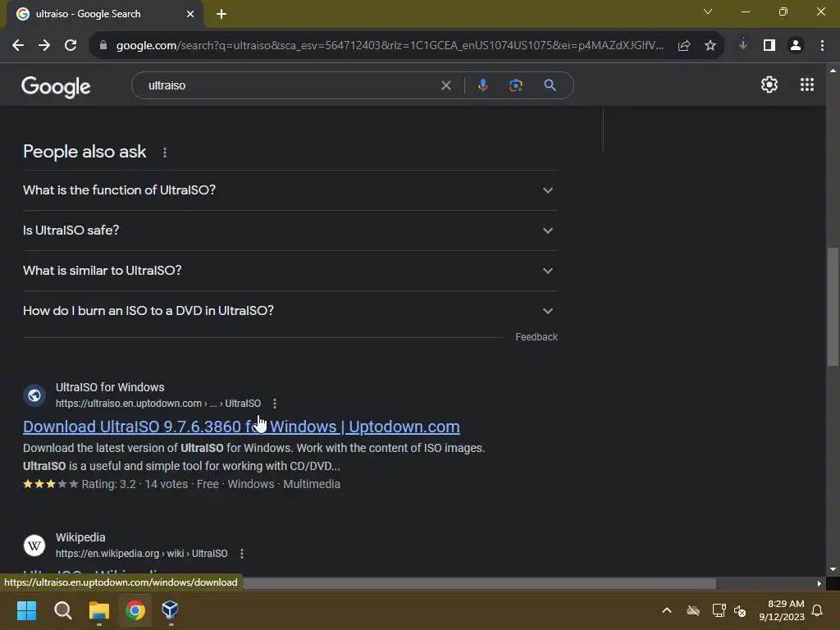Submit search with magnifier icon
The height and width of the screenshot is (630, 840).
point(550,85)
